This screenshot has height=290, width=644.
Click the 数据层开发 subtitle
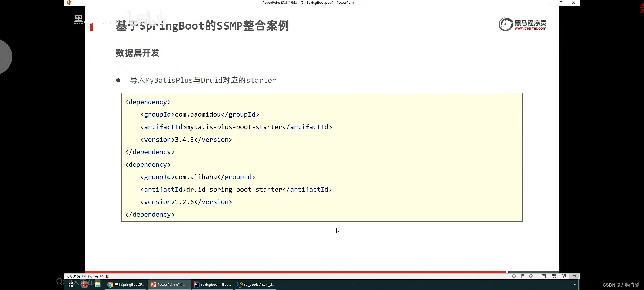(138, 53)
